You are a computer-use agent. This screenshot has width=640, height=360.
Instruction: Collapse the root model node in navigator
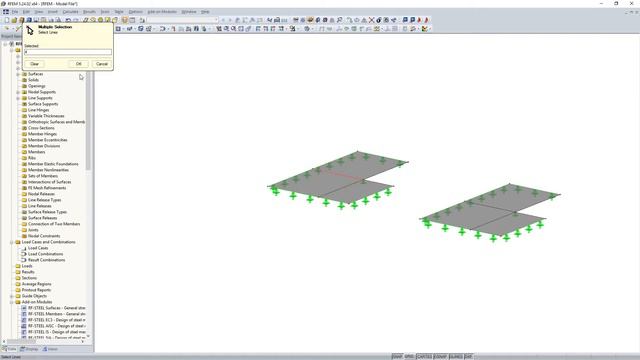point(5,44)
